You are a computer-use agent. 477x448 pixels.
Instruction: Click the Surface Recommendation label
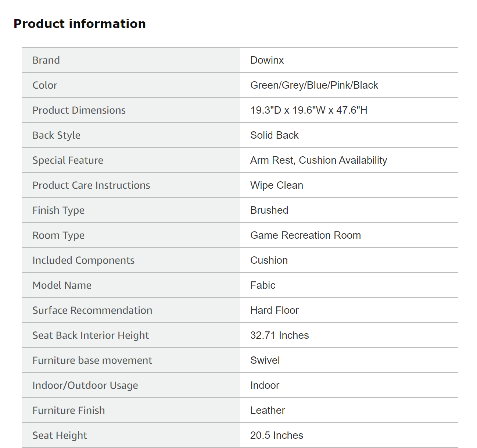tap(92, 310)
